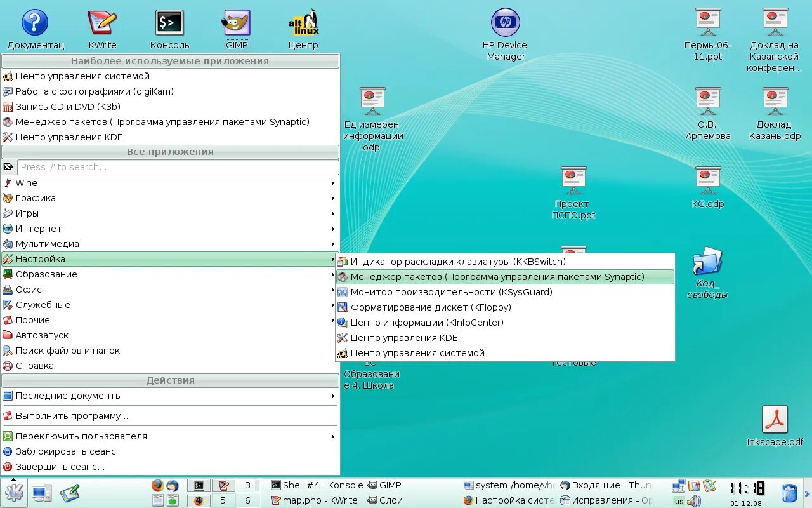Open Центр информации (KInfoCenter)
This screenshot has height=508, width=812.
tap(505, 323)
